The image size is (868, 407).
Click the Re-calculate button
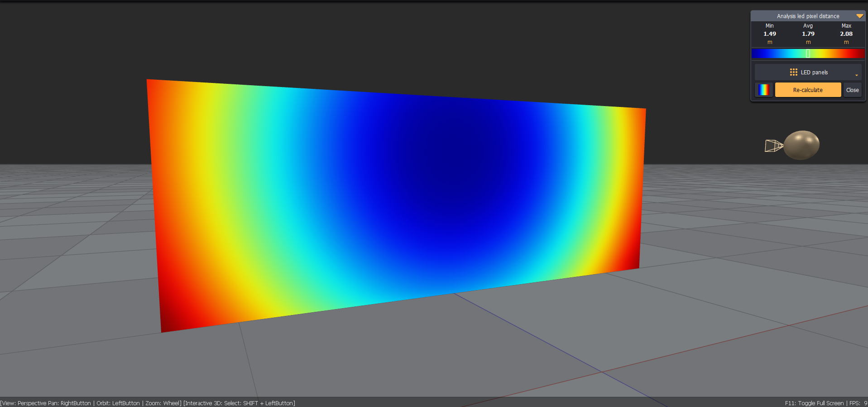pos(808,90)
